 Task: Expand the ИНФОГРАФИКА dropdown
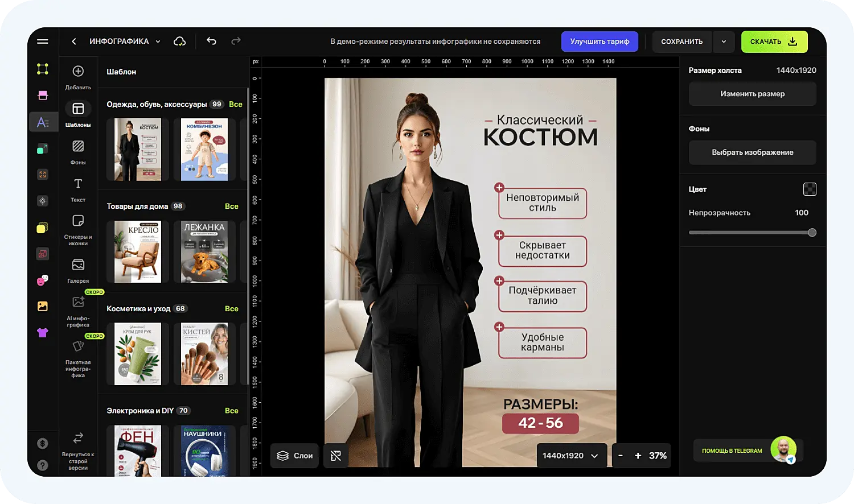click(158, 42)
